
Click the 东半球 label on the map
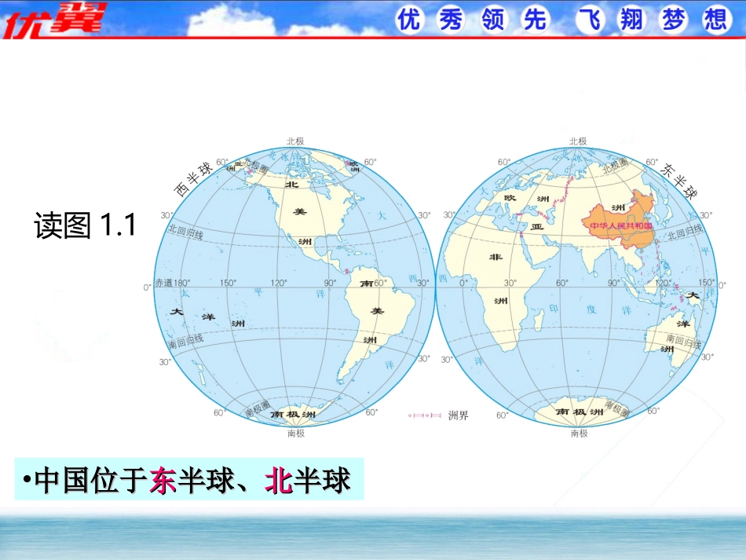pos(680,181)
